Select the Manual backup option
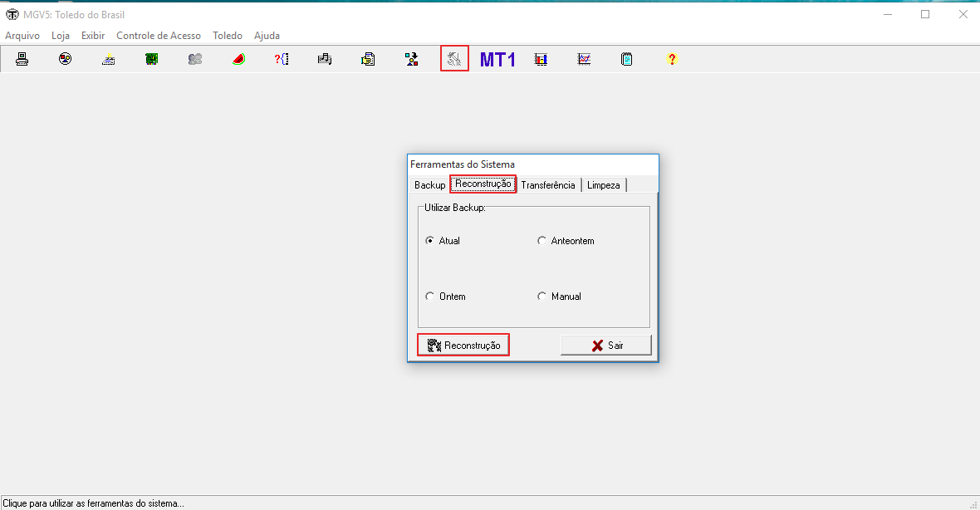This screenshot has height=510, width=980. coord(542,297)
